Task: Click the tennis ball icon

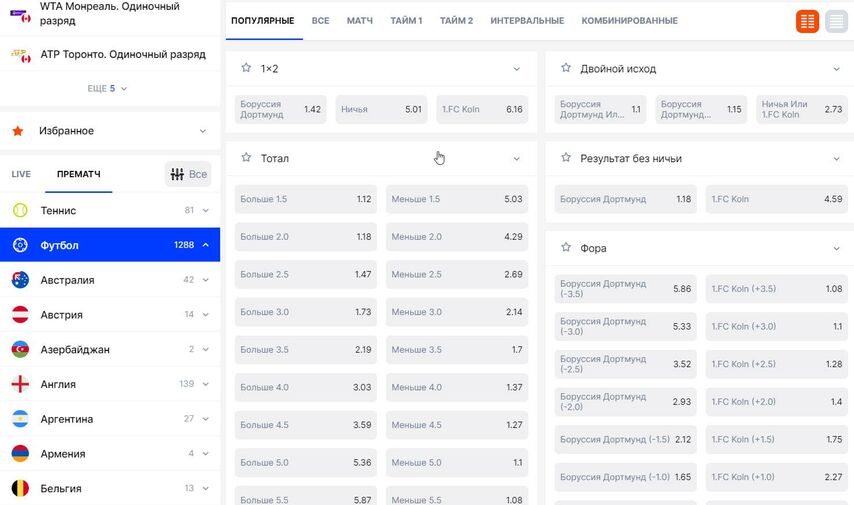Action: coord(20,210)
